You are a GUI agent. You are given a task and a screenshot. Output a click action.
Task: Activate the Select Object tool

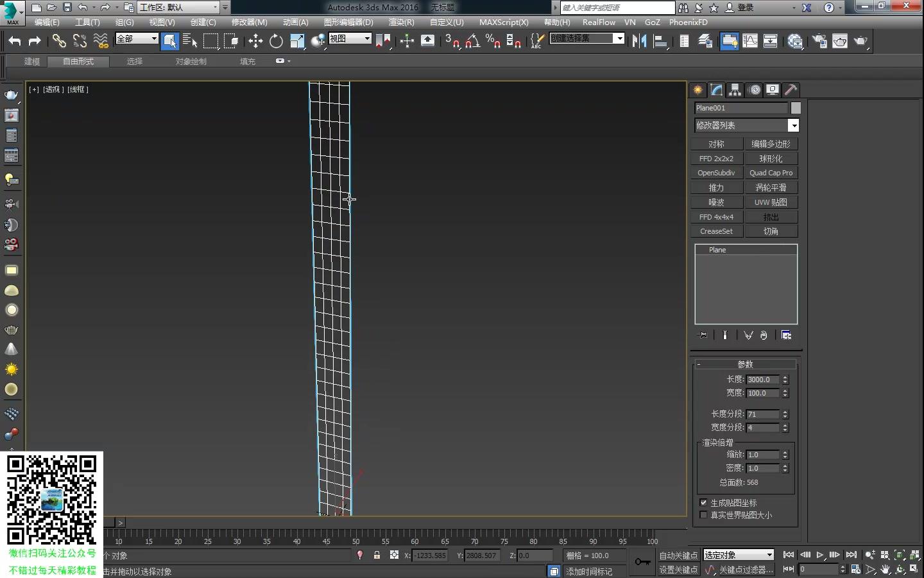click(x=170, y=41)
